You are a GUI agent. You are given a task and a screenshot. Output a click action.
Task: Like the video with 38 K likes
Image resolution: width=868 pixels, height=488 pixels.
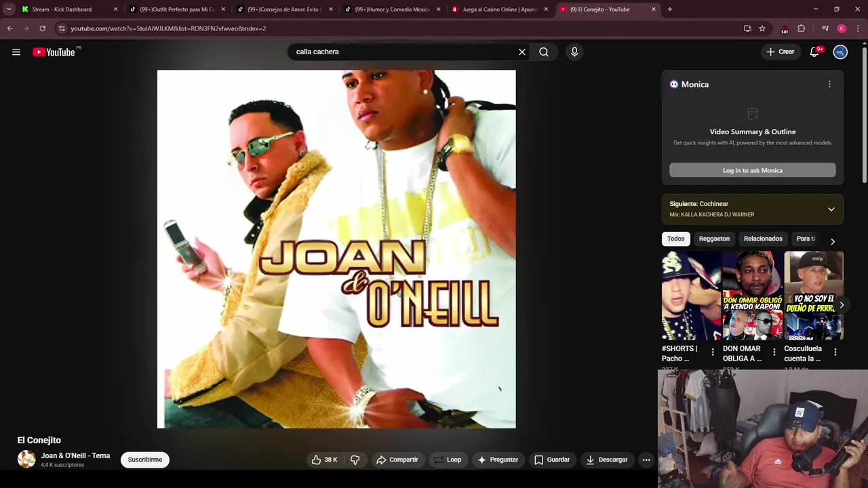coord(324,460)
